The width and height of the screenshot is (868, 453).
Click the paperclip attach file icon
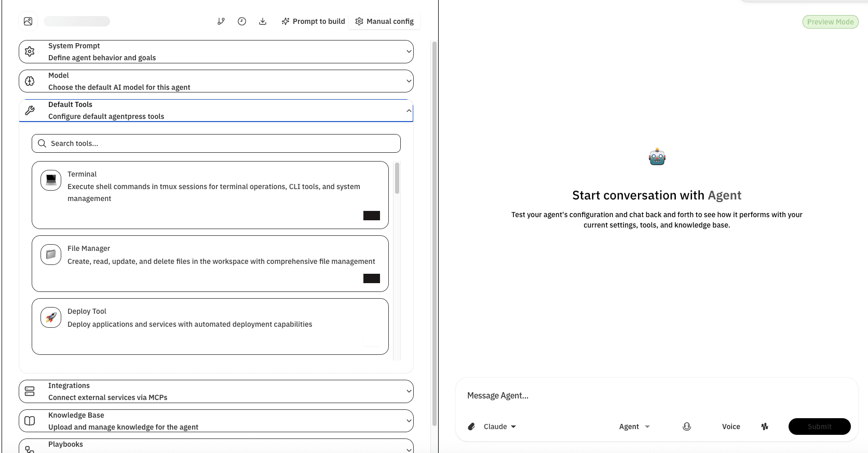coord(471,427)
